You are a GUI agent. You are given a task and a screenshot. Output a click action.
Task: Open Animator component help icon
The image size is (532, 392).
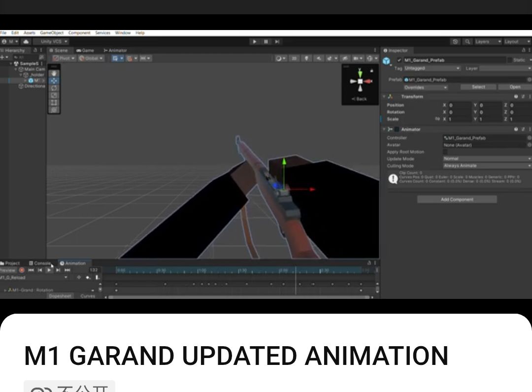coord(516,129)
